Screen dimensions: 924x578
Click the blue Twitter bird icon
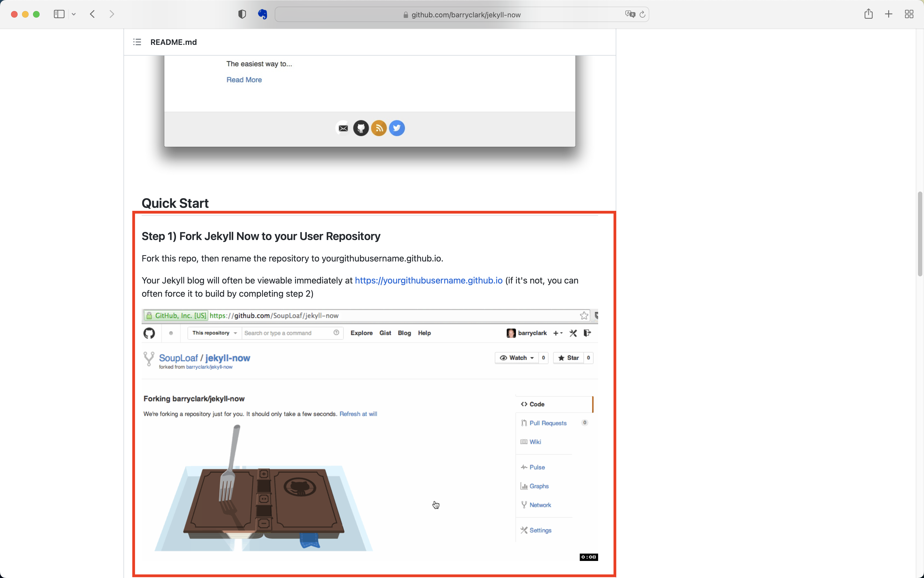397,128
